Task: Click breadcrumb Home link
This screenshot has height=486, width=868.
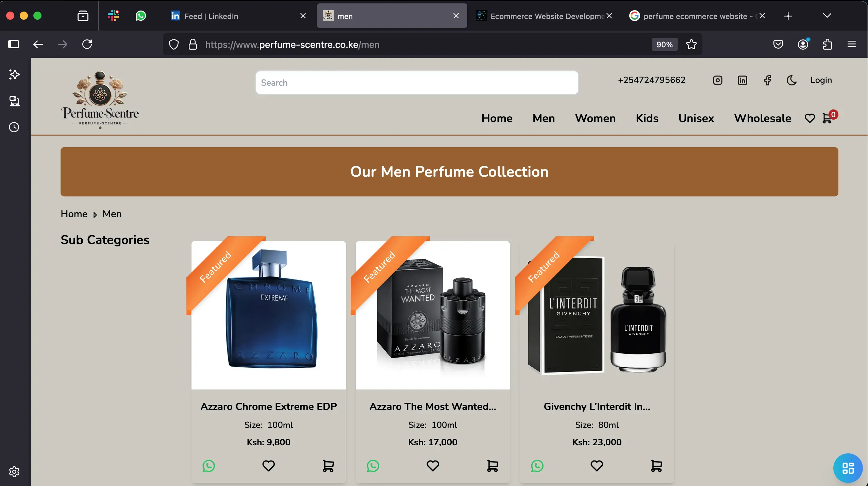Action: 74,213
